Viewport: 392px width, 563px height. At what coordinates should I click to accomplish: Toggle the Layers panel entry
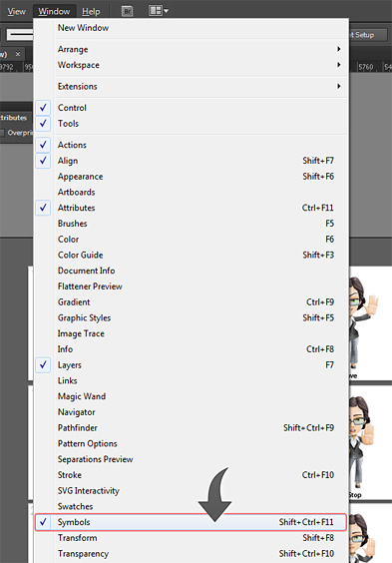[192, 364]
